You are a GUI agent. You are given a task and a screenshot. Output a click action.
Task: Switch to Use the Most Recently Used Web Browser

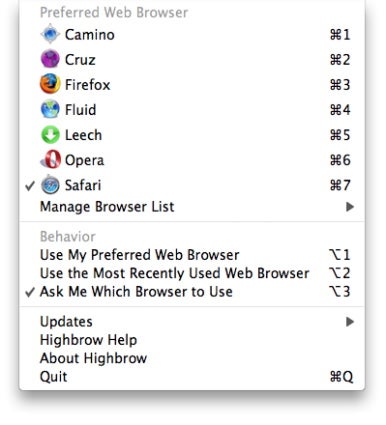[x=192, y=273]
